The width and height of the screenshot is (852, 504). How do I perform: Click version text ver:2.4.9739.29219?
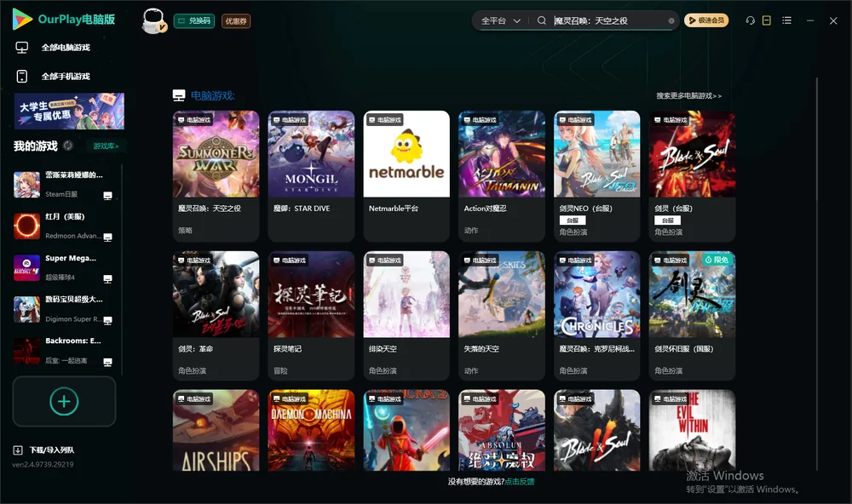pyautogui.click(x=43, y=465)
